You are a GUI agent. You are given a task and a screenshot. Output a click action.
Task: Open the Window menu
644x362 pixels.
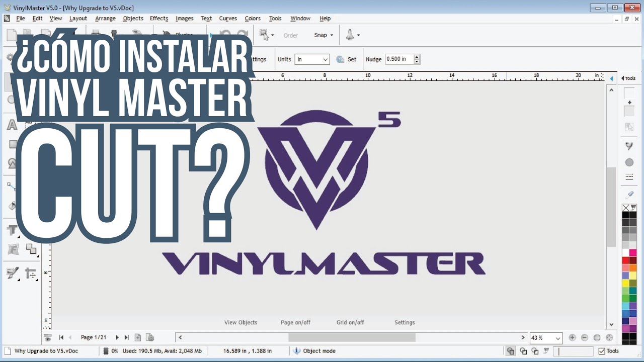[300, 18]
